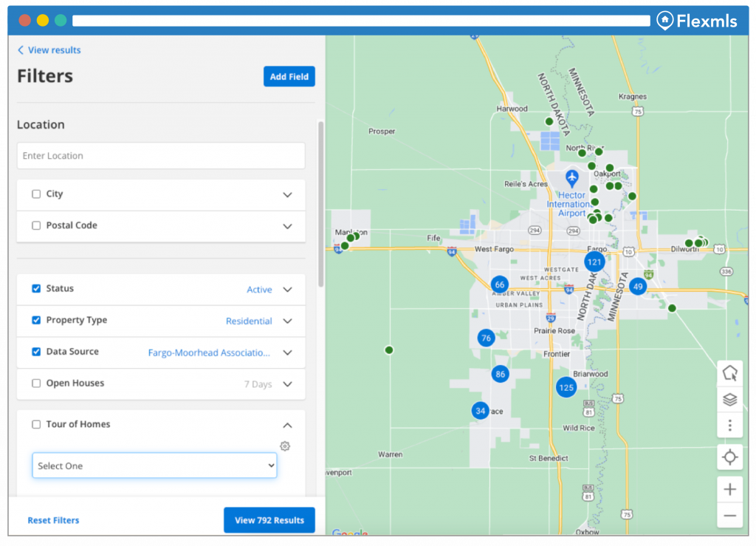The image size is (756, 546).
Task: Open the Select One dropdown
Action: [x=154, y=466]
